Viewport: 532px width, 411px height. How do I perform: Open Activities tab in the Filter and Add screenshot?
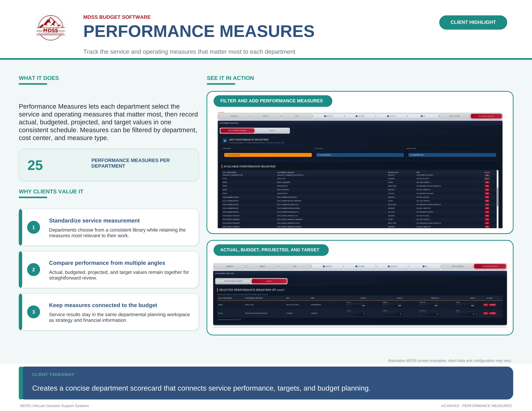[391, 116]
